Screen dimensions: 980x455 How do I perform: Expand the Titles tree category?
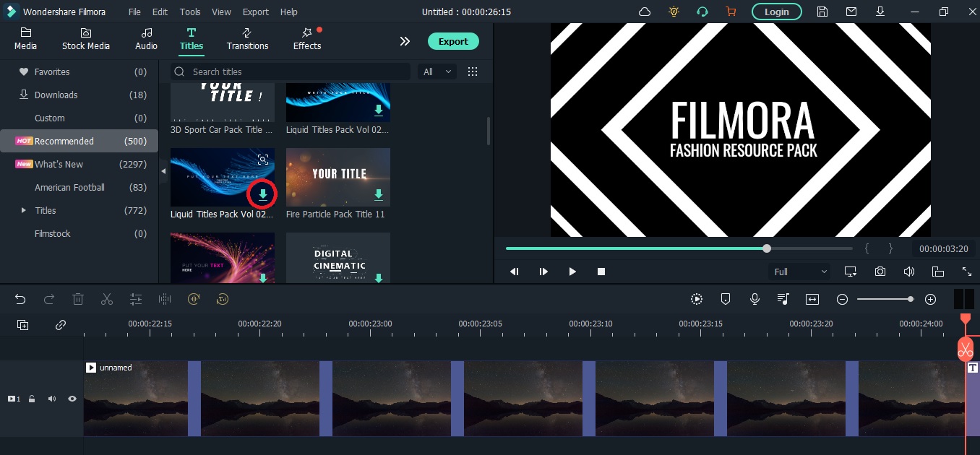[x=24, y=210]
